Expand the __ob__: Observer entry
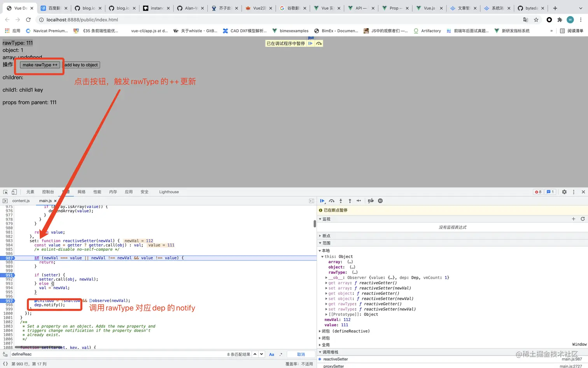588x368 pixels. point(326,278)
